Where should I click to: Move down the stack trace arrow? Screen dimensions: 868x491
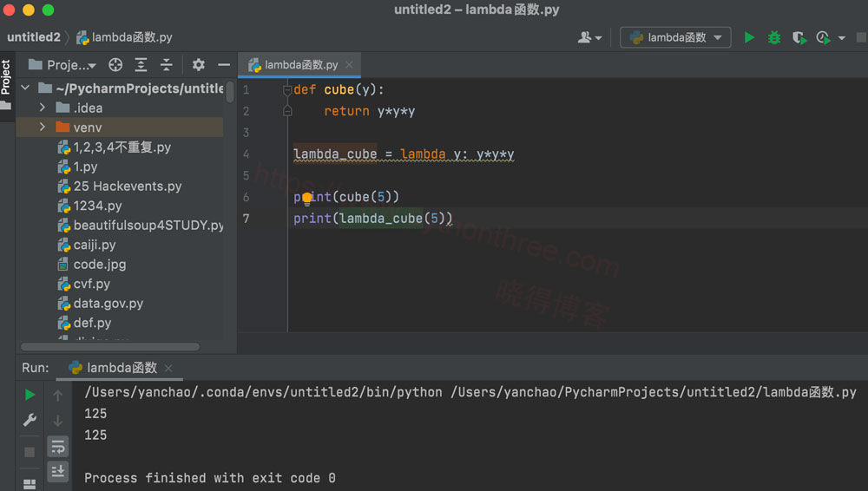tap(57, 421)
